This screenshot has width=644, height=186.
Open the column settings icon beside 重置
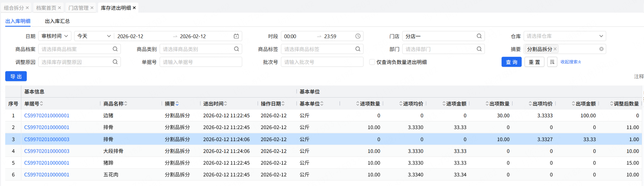coord(552,62)
